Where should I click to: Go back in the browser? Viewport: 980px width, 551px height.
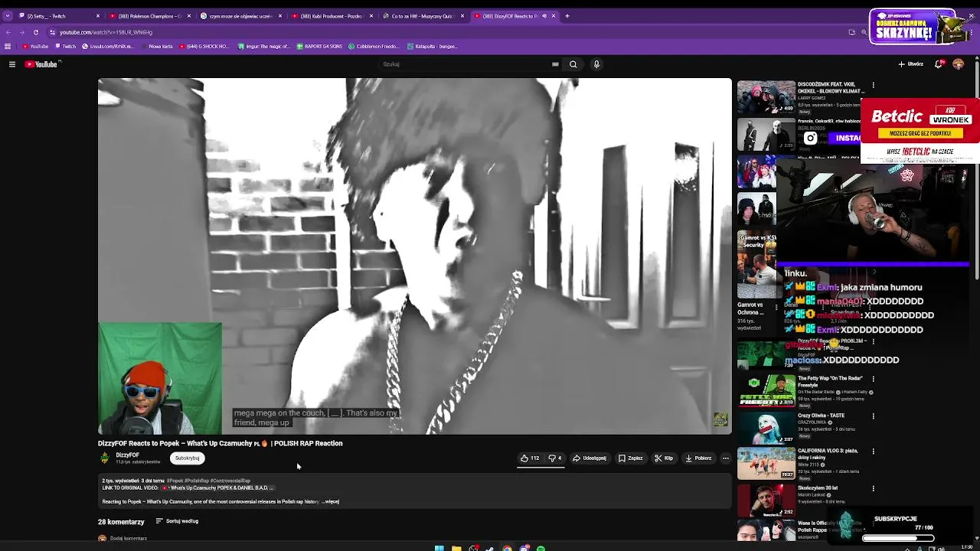pos(8,32)
